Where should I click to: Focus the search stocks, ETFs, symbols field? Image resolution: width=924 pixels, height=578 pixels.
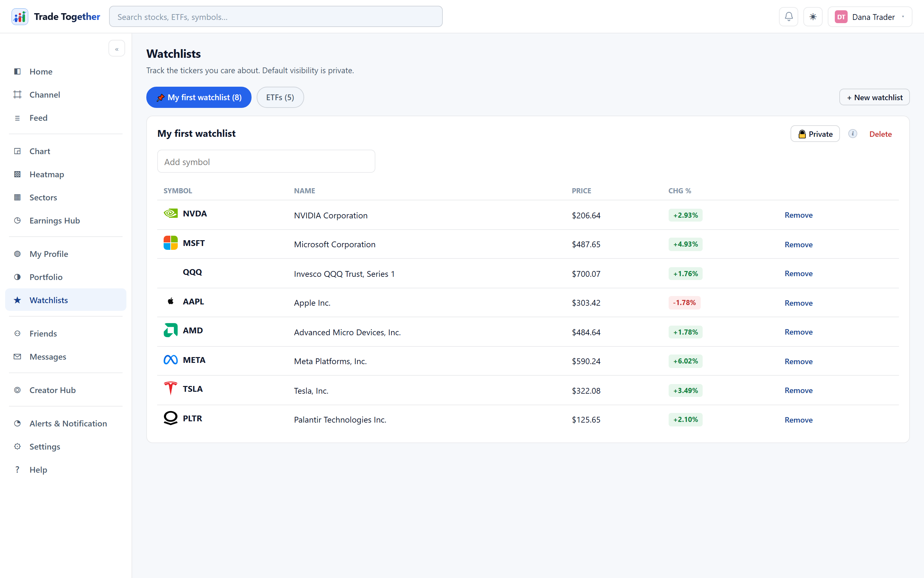[276, 17]
